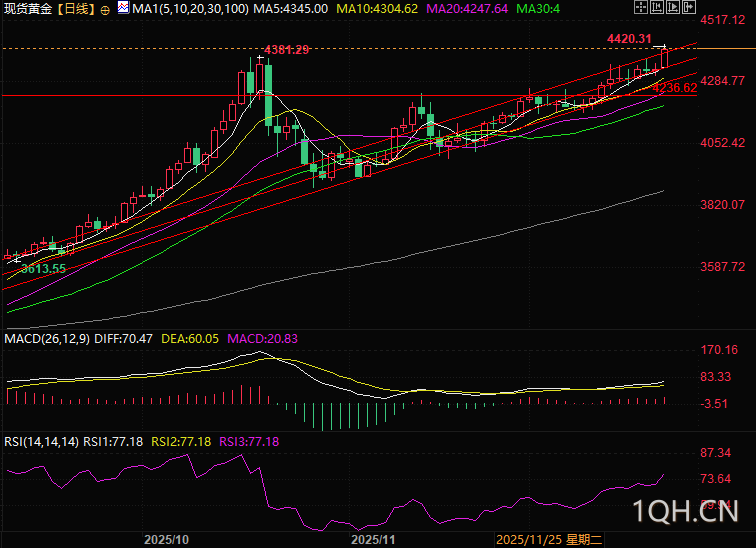Click the 4381.29 high marker cross
The image size is (756, 548).
pos(260,57)
